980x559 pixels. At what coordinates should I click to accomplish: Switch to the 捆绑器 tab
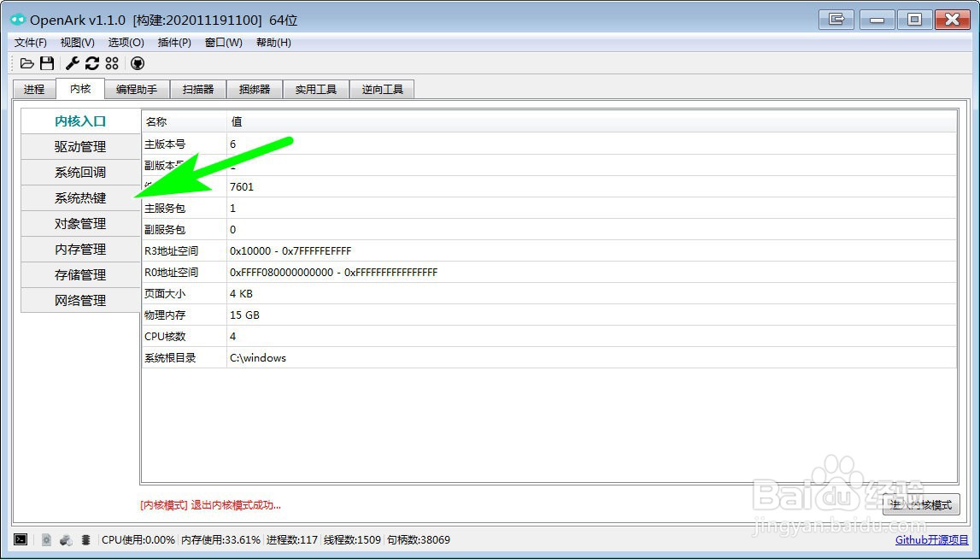tap(255, 90)
